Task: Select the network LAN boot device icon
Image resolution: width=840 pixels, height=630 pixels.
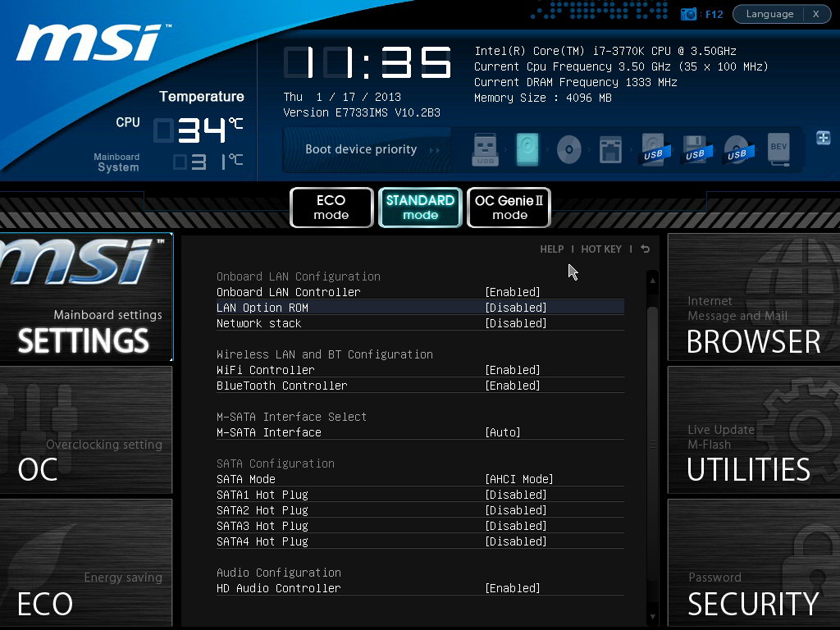Action: (610, 149)
